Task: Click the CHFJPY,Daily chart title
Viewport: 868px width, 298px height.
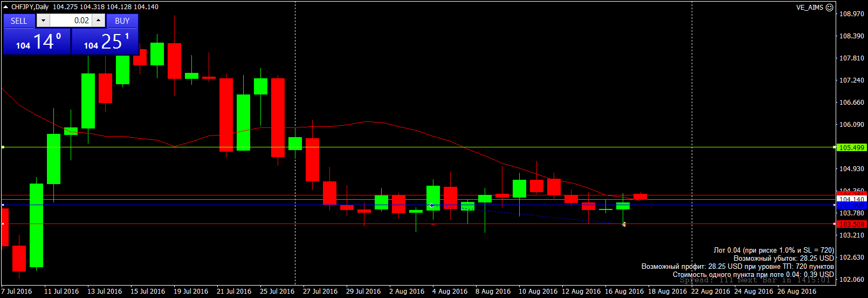Action: (x=30, y=7)
